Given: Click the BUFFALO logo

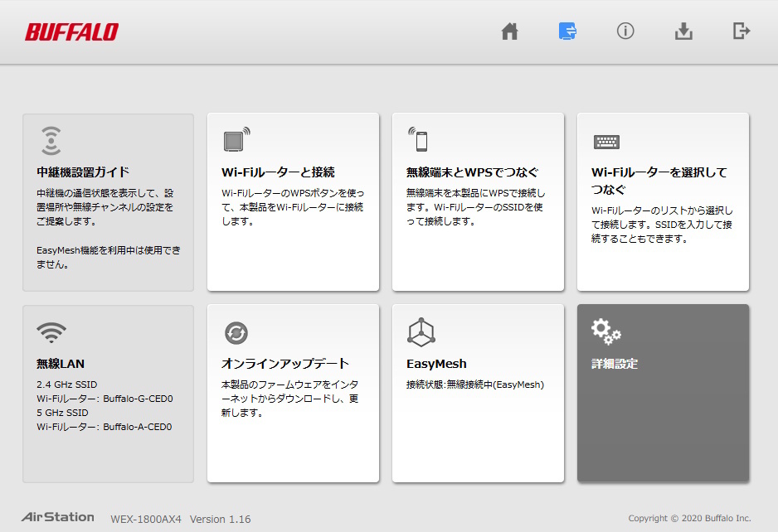Looking at the screenshot, I should pyautogui.click(x=71, y=32).
